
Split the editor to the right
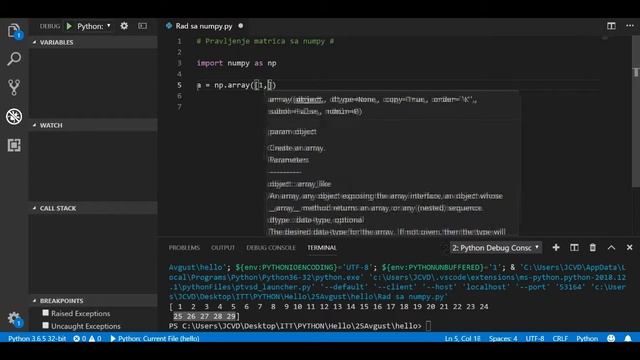pyautogui.click(x=611, y=26)
